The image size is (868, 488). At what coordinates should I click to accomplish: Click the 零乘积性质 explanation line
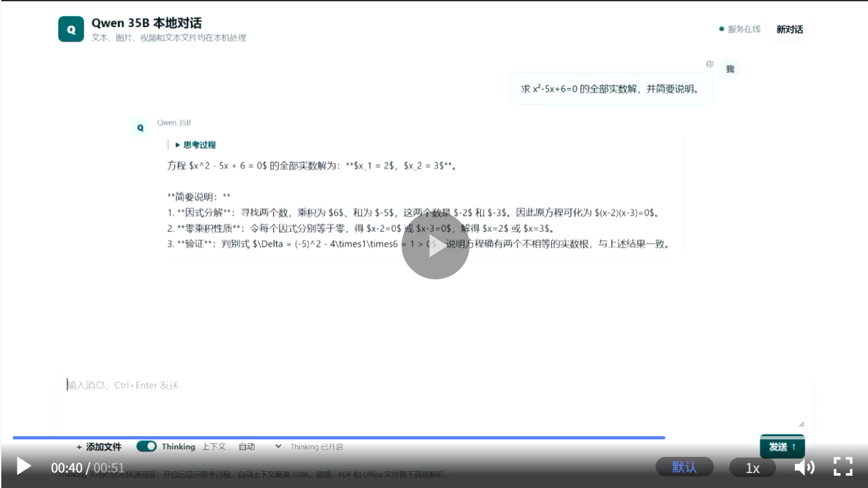360,228
